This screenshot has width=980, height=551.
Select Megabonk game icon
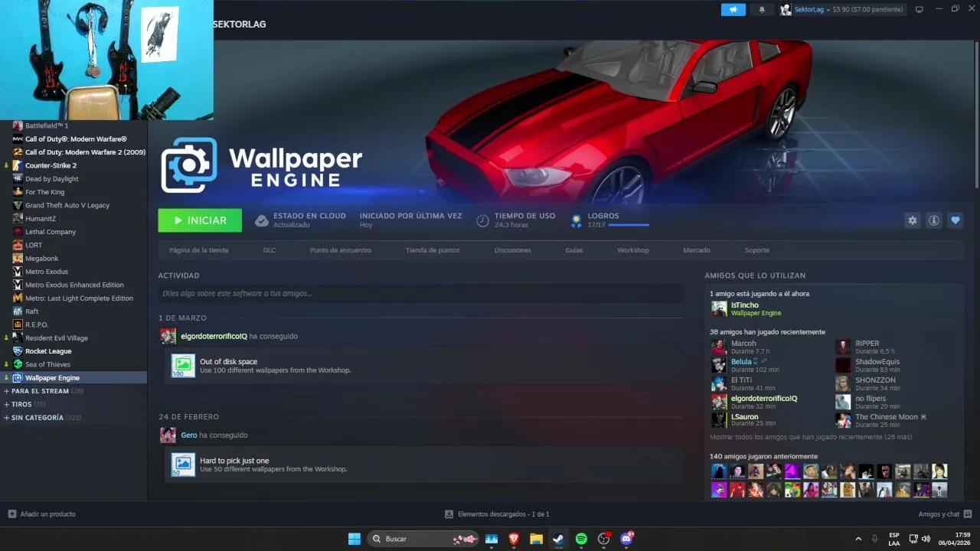pos(18,258)
